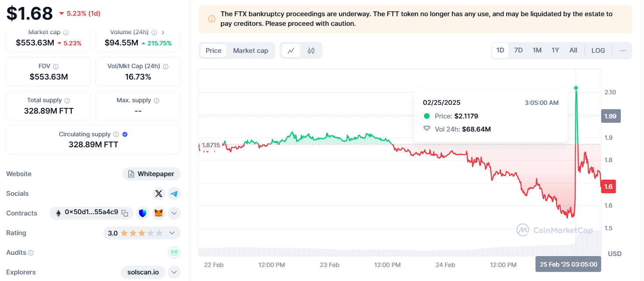The width and height of the screenshot is (644, 281).
Task: Click the blue shield wallet icon
Action: [x=142, y=213]
